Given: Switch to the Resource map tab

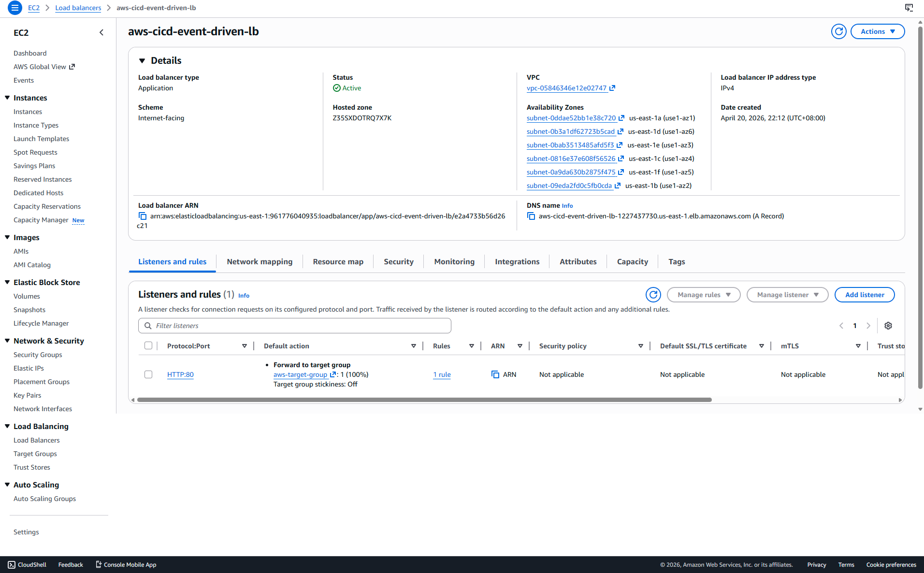Looking at the screenshot, I should click(338, 261).
